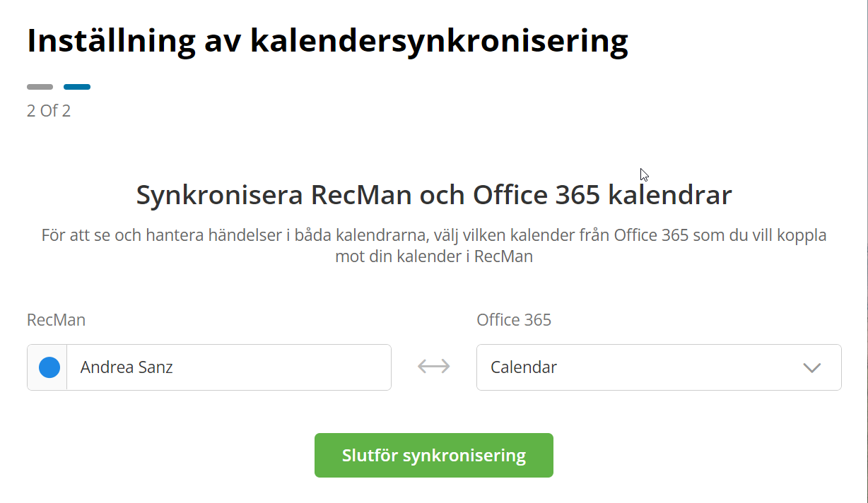Expand the Office 365 dropdown chevron arrow
The height and width of the screenshot is (503, 868).
tap(811, 367)
